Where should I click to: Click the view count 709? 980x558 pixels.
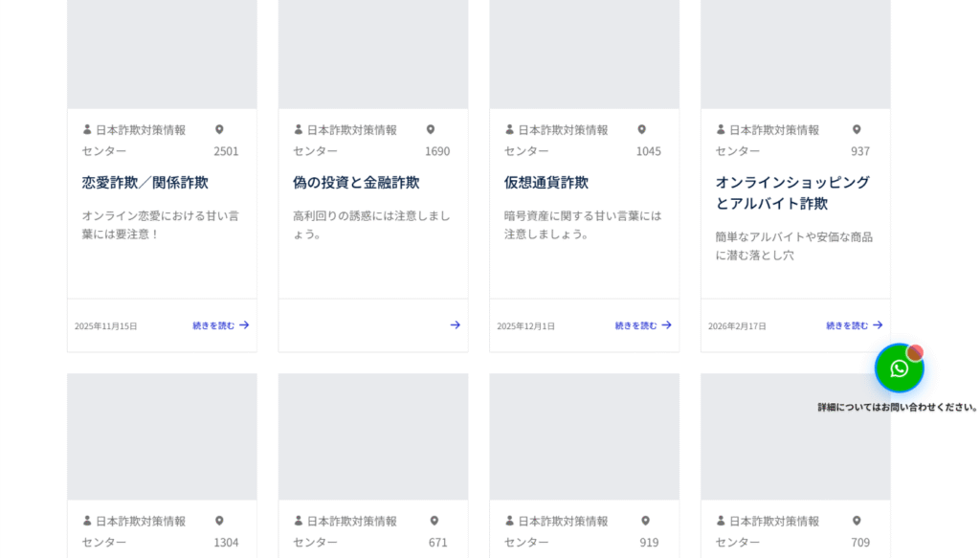[x=860, y=543]
